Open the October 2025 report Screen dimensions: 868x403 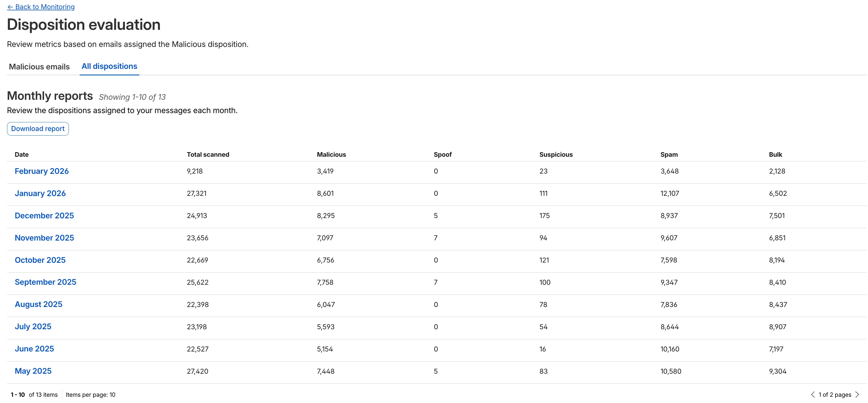[x=40, y=260]
